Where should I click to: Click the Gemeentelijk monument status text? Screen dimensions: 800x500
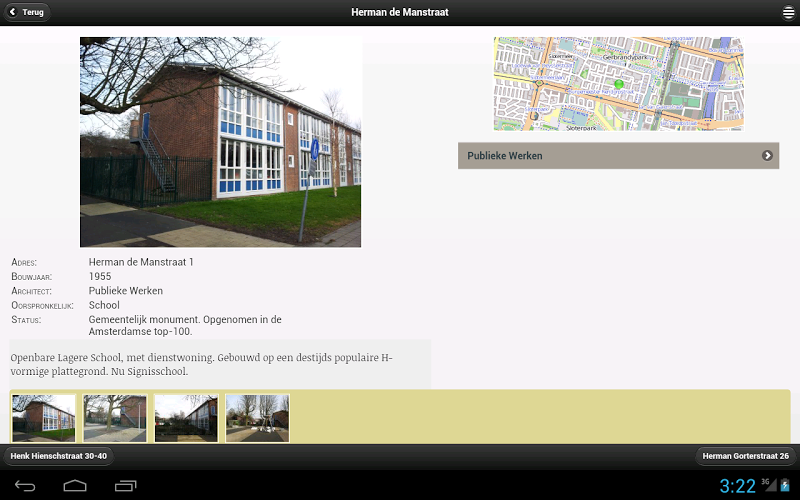[x=185, y=326]
